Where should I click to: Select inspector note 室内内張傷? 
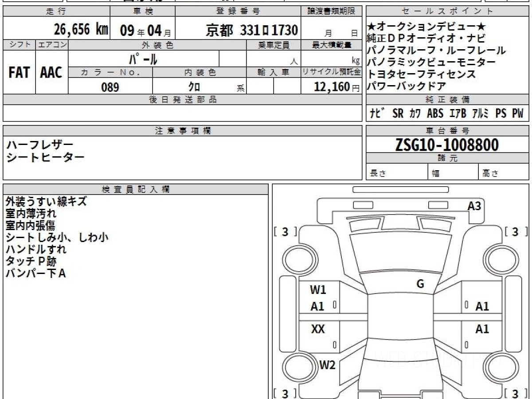(x=31, y=225)
